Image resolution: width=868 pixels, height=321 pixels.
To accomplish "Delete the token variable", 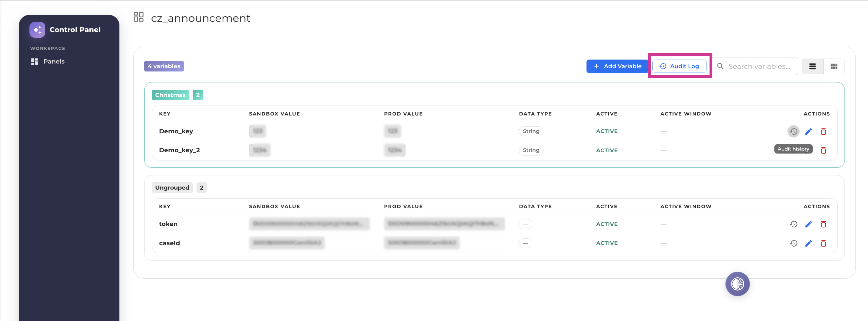I will click(x=823, y=224).
